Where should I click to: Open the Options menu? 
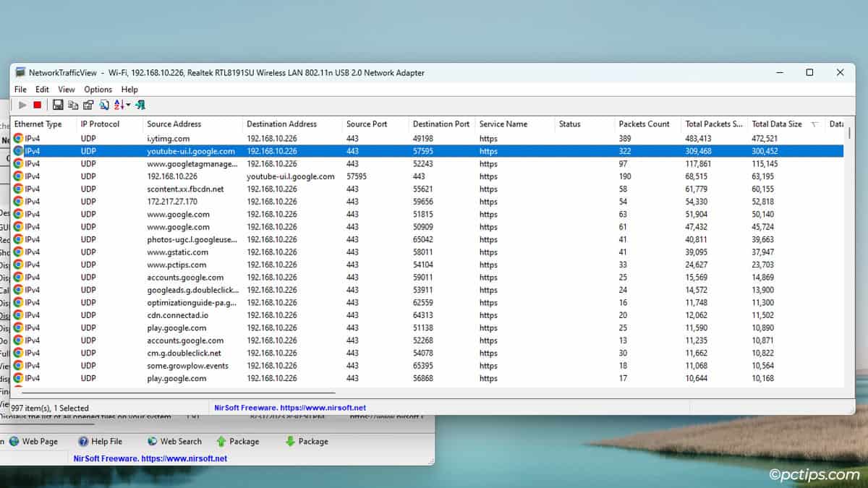(x=98, y=90)
